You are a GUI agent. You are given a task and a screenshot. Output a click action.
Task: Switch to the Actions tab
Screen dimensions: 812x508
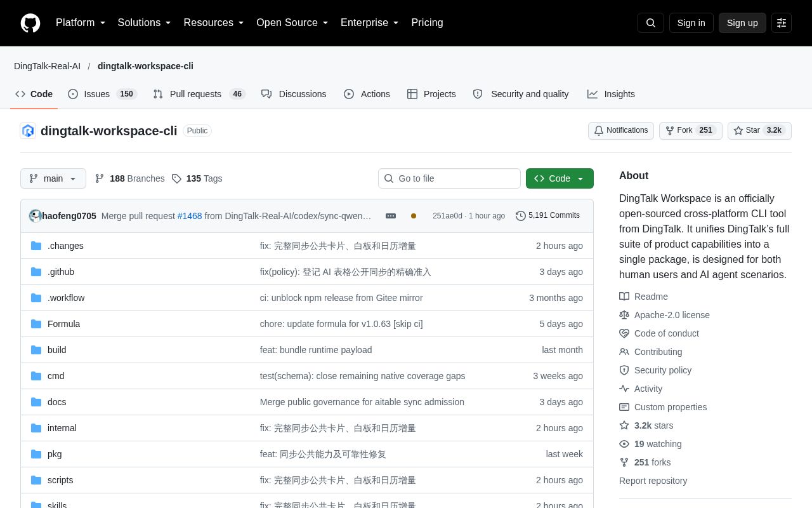[x=367, y=94]
